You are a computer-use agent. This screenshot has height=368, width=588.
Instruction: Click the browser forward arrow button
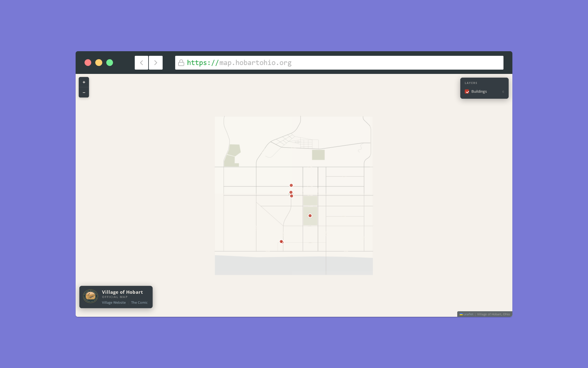pyautogui.click(x=156, y=63)
